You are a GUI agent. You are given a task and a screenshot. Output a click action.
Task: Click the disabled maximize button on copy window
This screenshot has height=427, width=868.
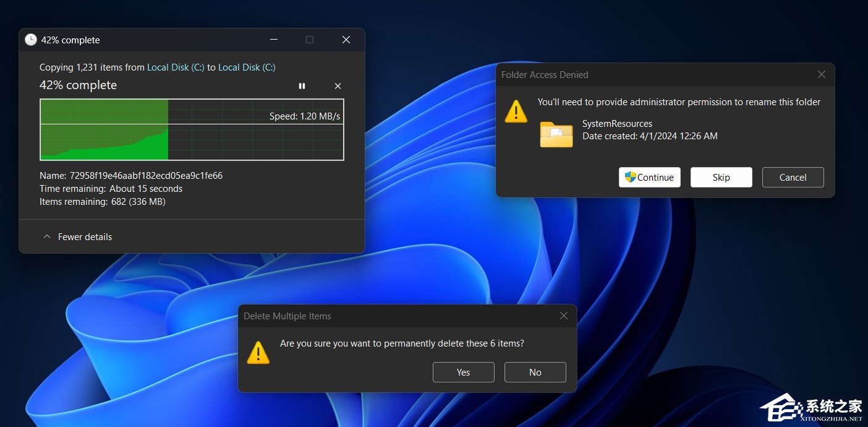pos(310,40)
